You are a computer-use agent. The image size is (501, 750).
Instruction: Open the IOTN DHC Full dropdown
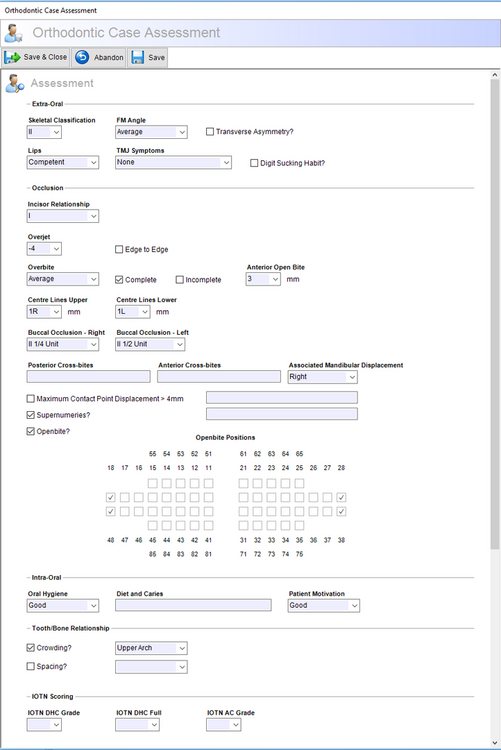137,725
